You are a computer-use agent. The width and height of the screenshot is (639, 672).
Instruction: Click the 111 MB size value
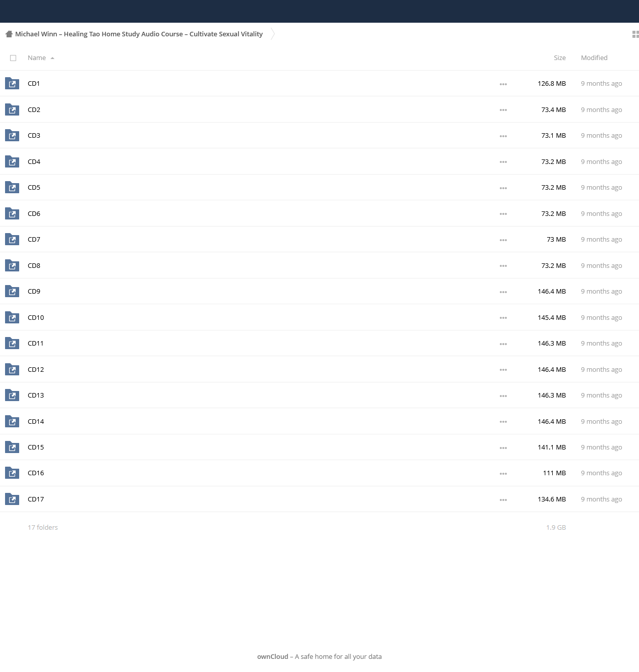(554, 473)
